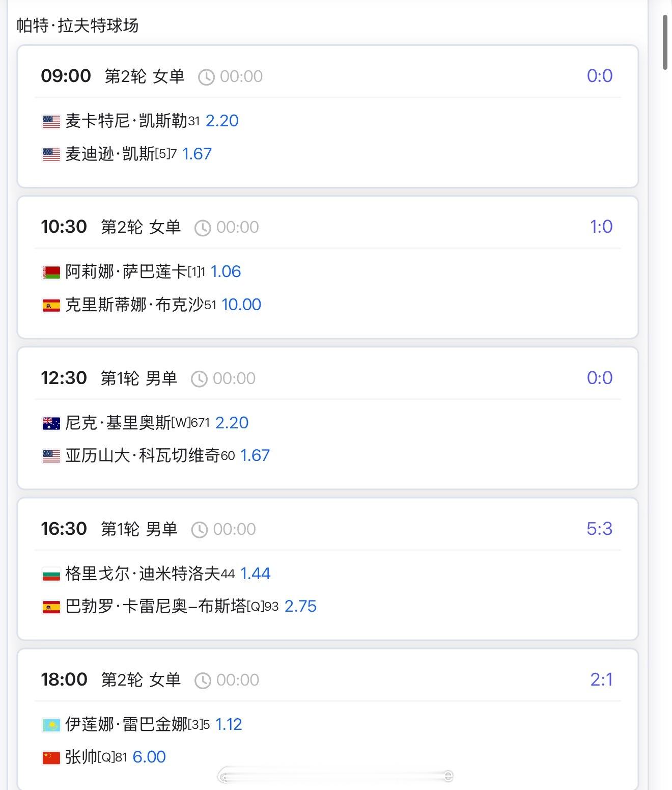Click China flag beside 张帅

(x=51, y=757)
